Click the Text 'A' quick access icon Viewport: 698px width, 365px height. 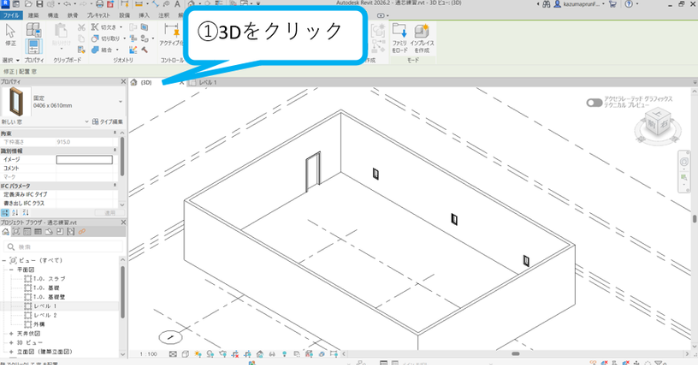pyautogui.click(x=177, y=4)
